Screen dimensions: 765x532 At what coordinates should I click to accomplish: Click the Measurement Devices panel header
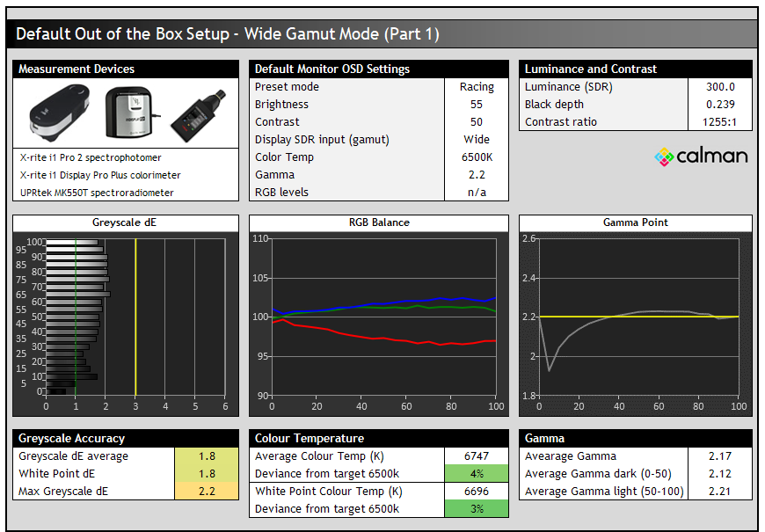(x=126, y=69)
